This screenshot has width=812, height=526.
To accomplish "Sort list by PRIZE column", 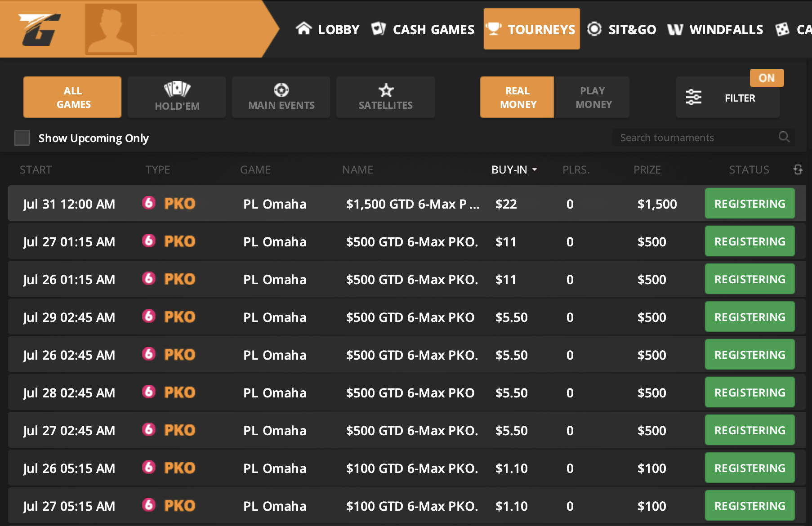I will (x=647, y=169).
